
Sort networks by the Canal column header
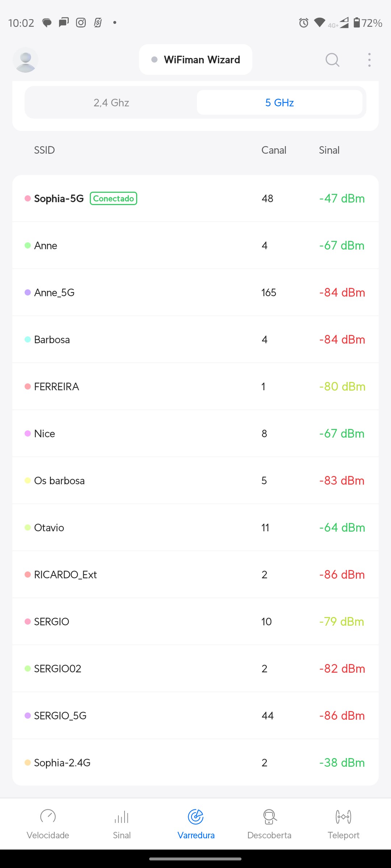274,150
